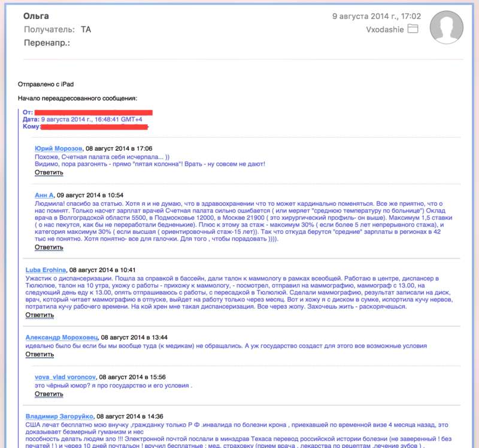
Task: Click the Перенапр.: header label
Action: (47, 43)
